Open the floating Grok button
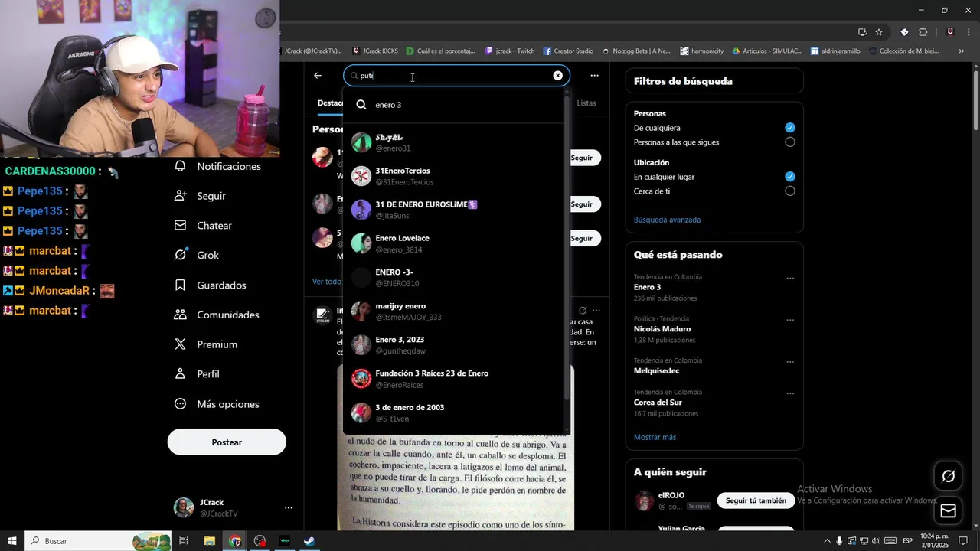 (948, 476)
